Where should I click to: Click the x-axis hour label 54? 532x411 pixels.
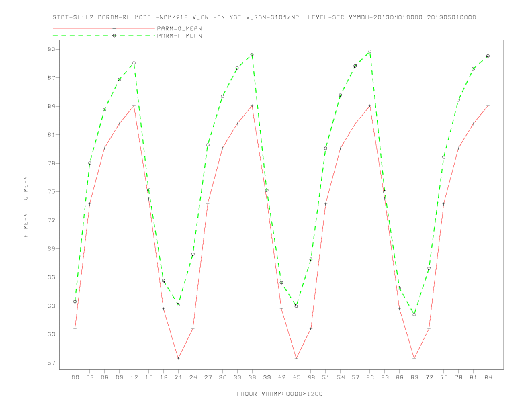pos(341,377)
